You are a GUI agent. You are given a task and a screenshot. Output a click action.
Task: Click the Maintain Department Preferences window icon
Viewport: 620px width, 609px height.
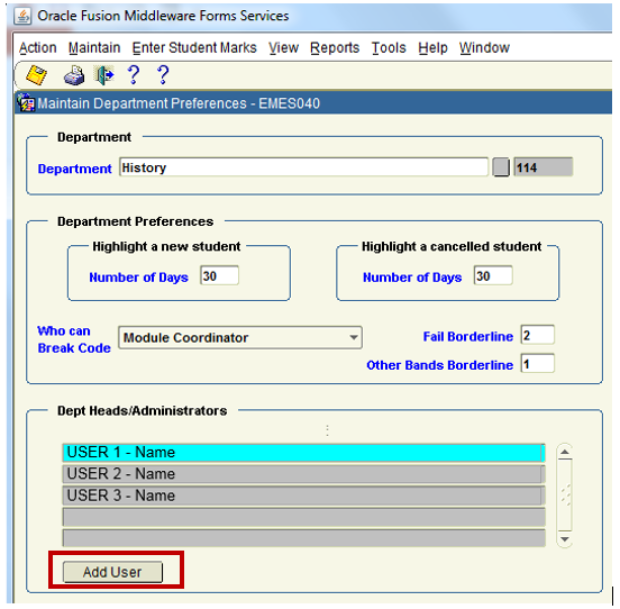point(27,103)
